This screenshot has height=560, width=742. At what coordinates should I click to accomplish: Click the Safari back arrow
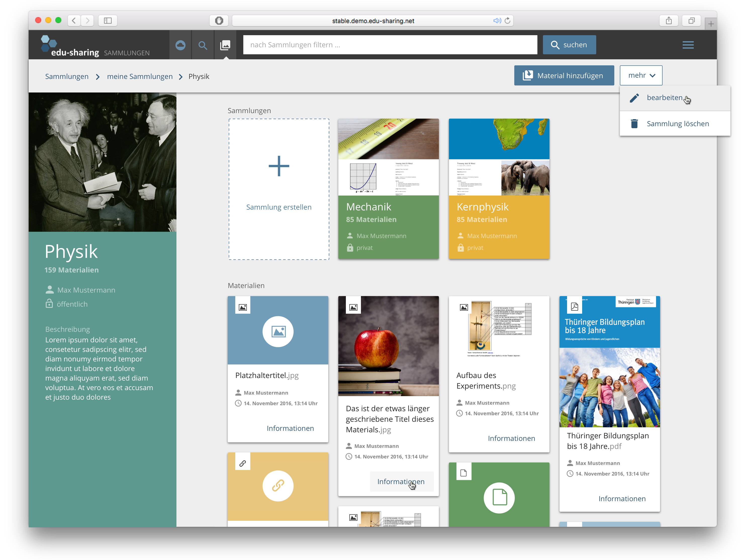[74, 20]
